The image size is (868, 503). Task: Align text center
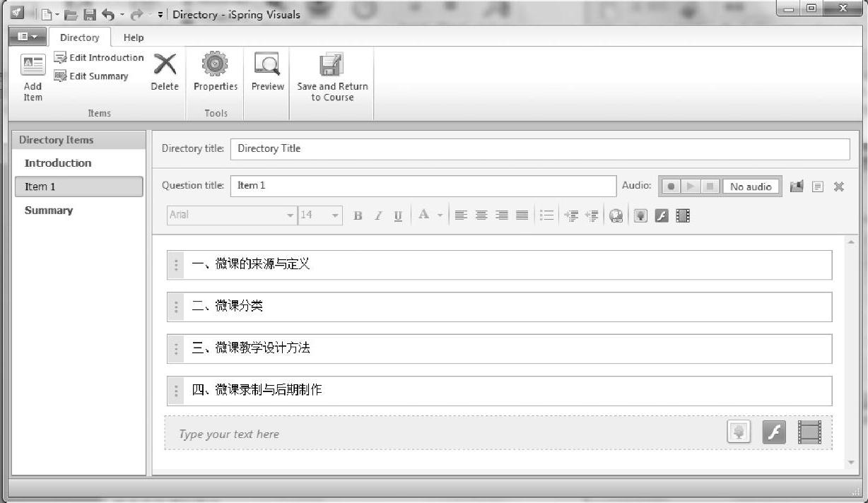pyautogui.click(x=481, y=215)
